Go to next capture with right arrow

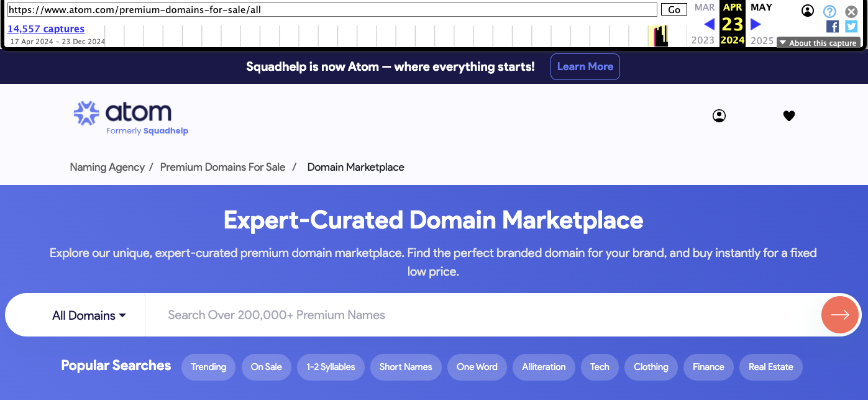click(x=756, y=24)
